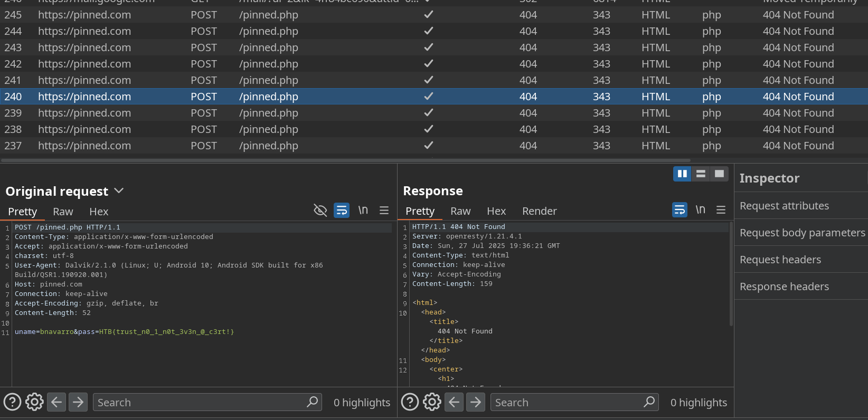868x420 pixels.
Task: Click the Inspector panel heading
Action: [769, 178]
